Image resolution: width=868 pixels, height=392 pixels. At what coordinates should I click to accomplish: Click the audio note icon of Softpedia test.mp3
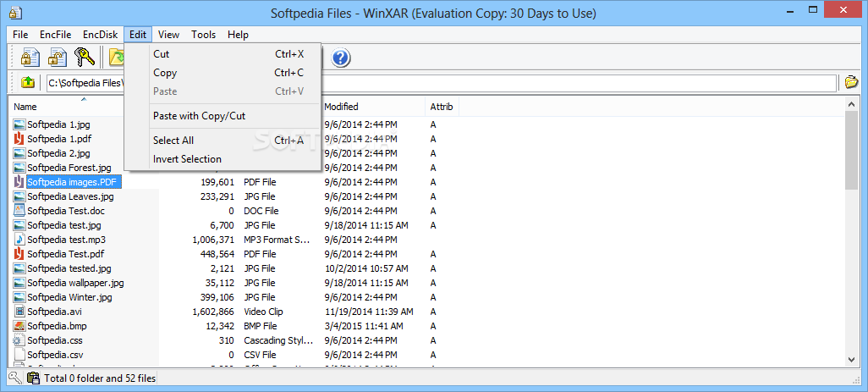coord(19,240)
